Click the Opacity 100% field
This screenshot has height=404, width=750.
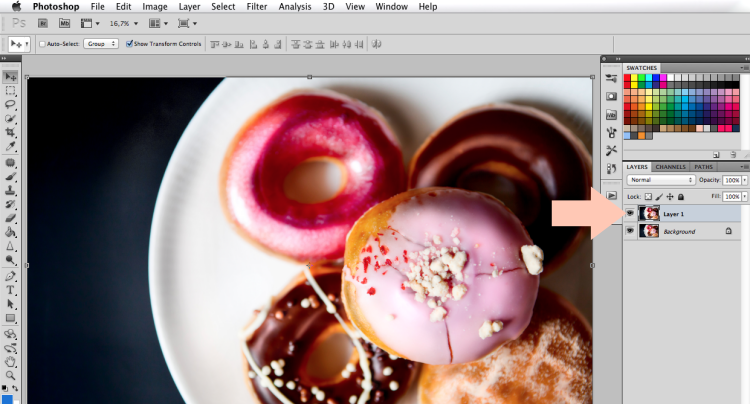[x=731, y=180]
